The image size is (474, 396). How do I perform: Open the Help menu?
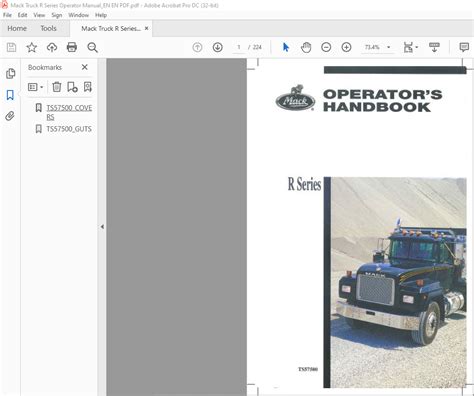pos(101,15)
